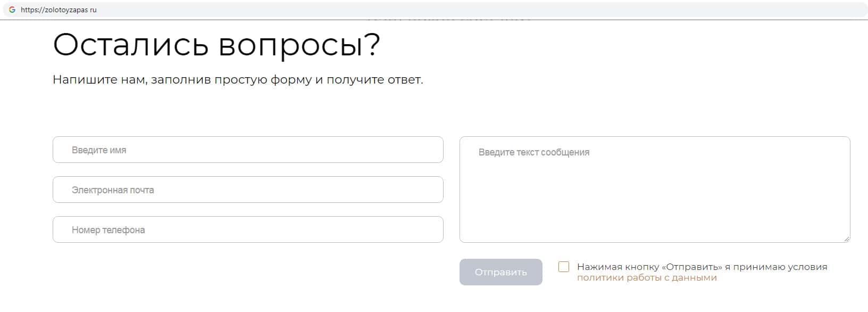Click the «Остались вопросы?» heading

pos(216,45)
